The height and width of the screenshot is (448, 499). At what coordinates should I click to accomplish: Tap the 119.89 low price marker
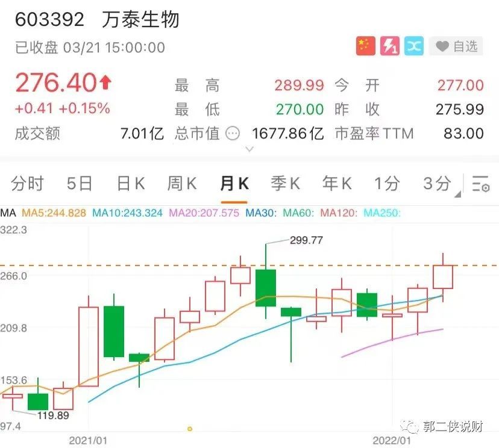coord(53,415)
